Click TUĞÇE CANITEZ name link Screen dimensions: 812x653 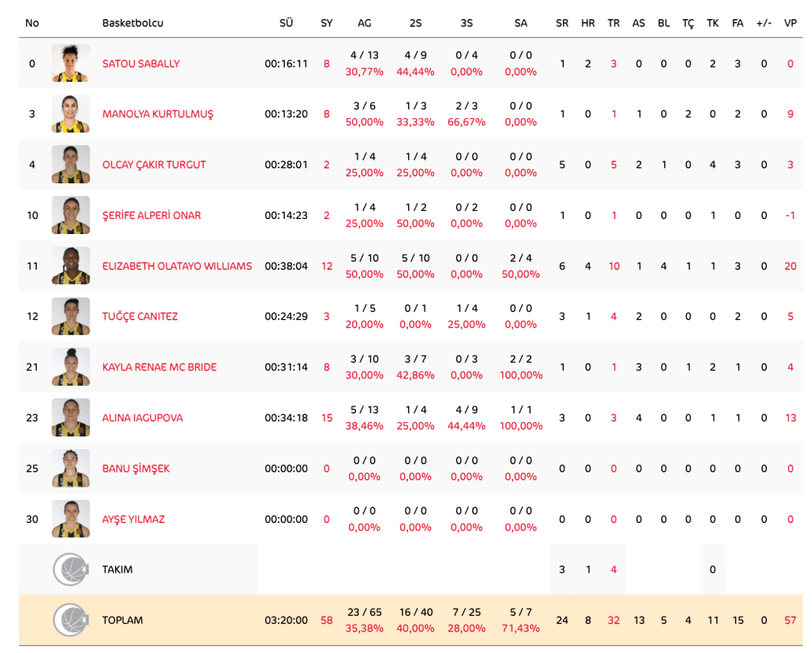pyautogui.click(x=140, y=317)
